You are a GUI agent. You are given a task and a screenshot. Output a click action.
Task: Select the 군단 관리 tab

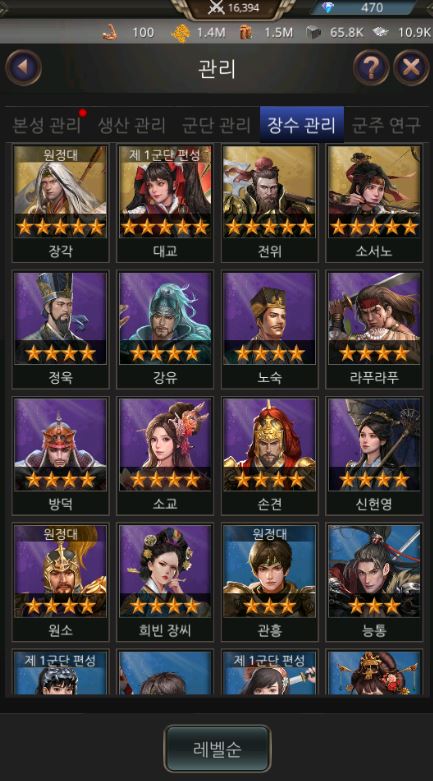[216, 125]
